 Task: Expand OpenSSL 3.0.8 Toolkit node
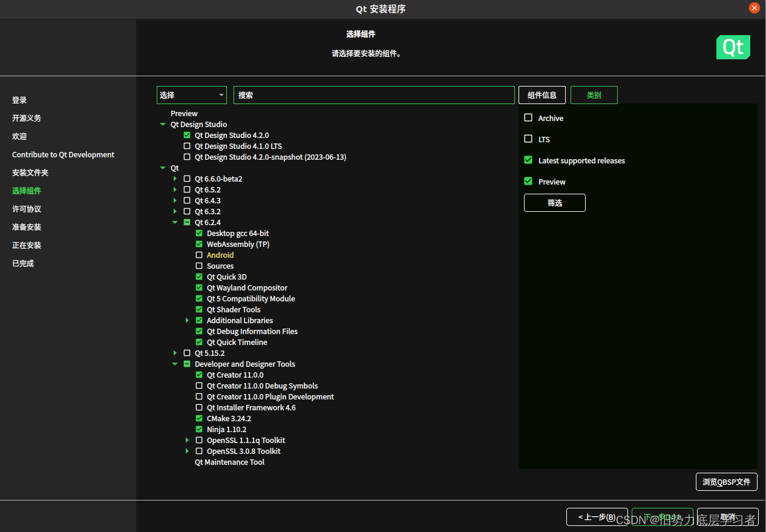point(187,452)
